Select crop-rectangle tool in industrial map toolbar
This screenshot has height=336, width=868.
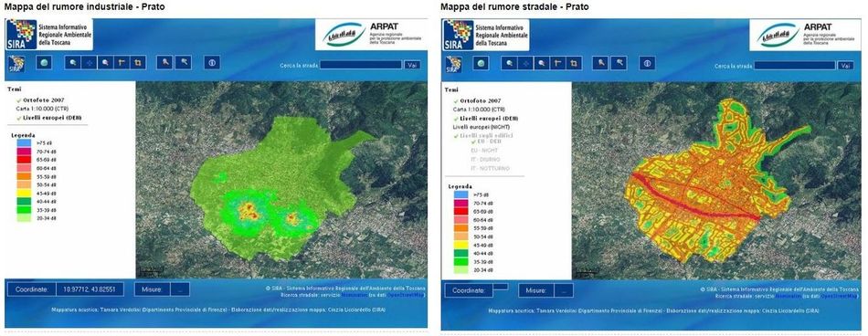137,63
